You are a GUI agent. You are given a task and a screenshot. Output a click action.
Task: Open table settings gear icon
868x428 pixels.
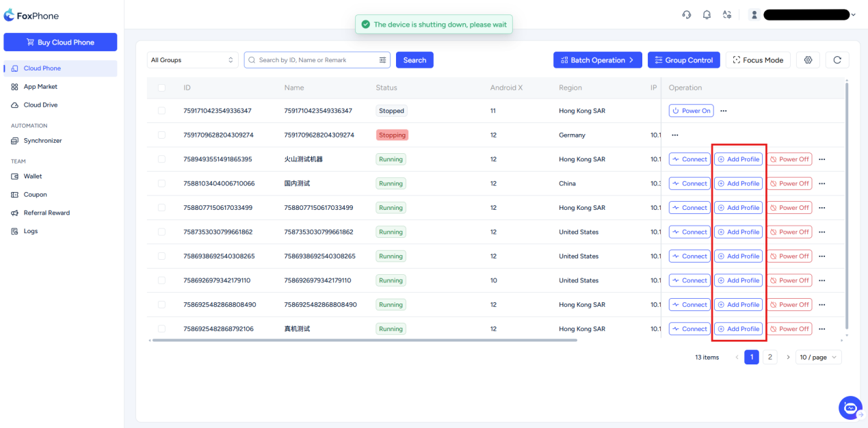808,60
